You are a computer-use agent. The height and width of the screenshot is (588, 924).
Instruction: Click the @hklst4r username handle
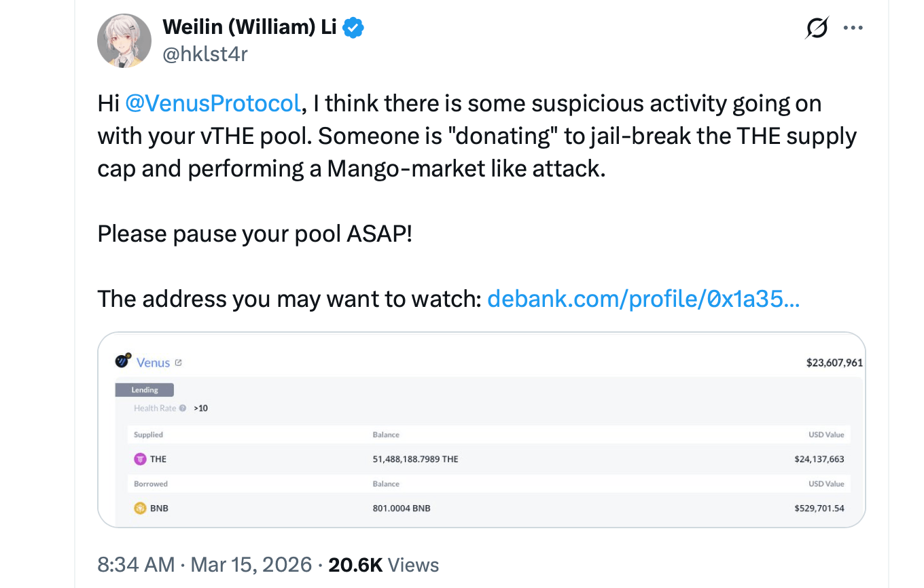click(205, 54)
